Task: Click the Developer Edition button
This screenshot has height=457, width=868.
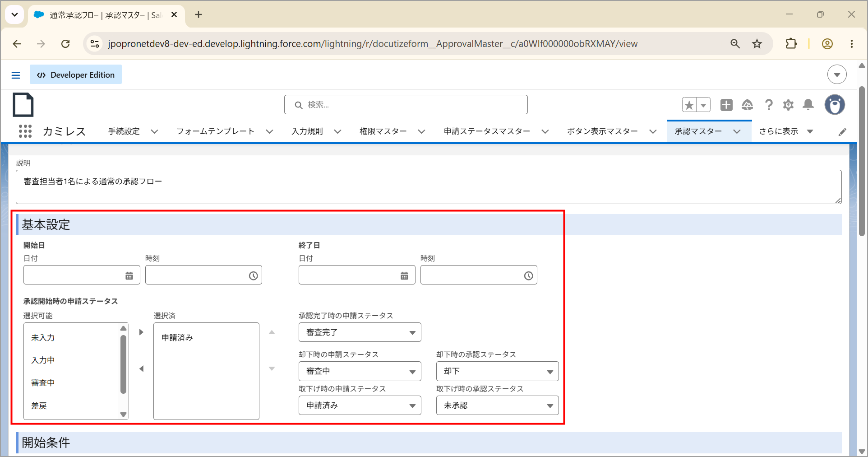Action: [76, 75]
